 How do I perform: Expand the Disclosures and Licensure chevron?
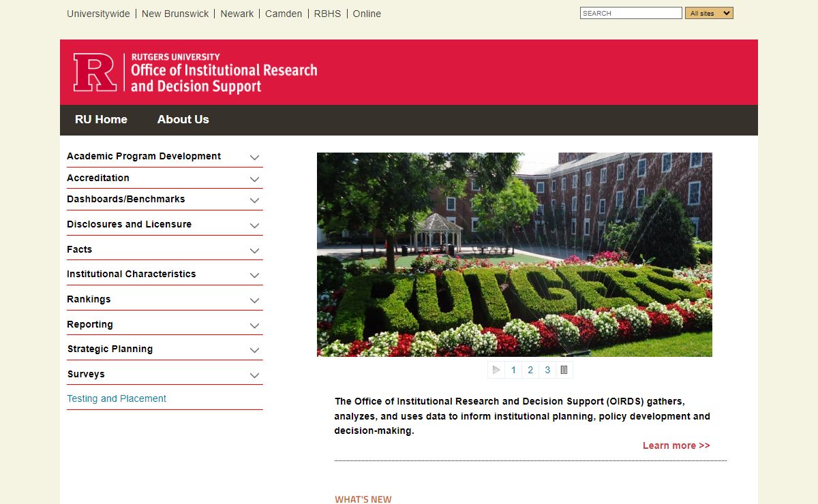point(255,225)
